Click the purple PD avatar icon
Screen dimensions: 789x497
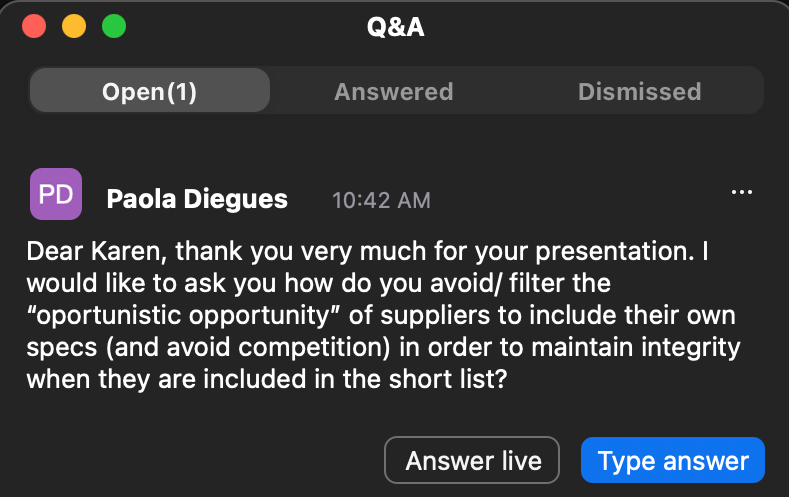coord(55,194)
